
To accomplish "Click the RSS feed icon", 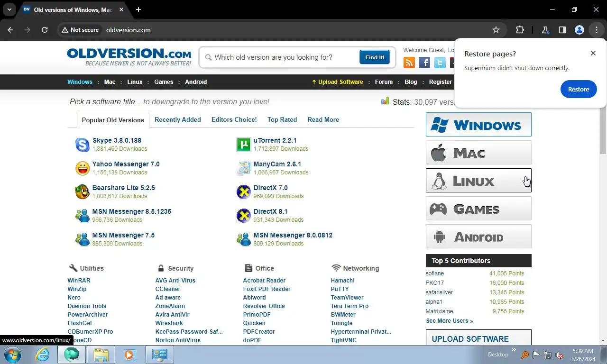I will pos(409,63).
